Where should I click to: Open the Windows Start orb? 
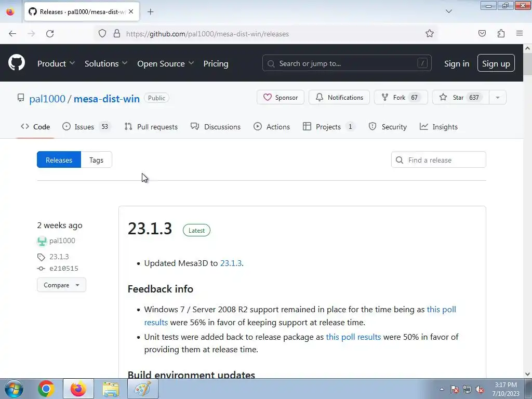14,389
